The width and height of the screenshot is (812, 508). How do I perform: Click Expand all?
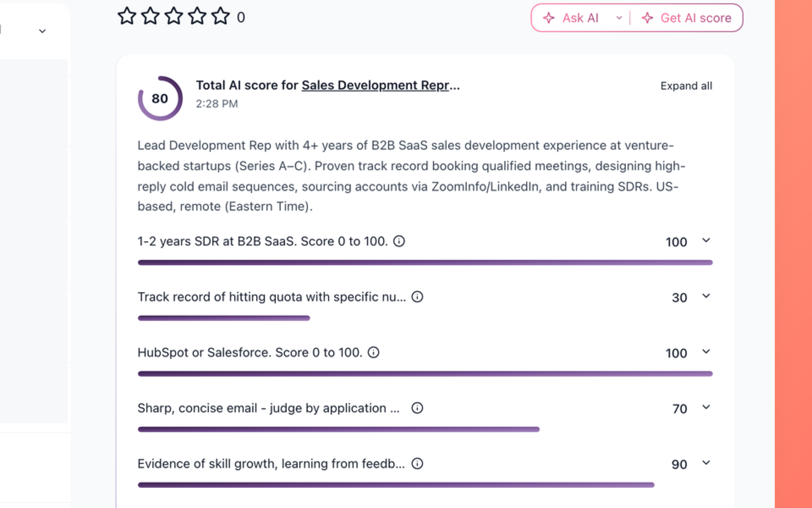(686, 86)
